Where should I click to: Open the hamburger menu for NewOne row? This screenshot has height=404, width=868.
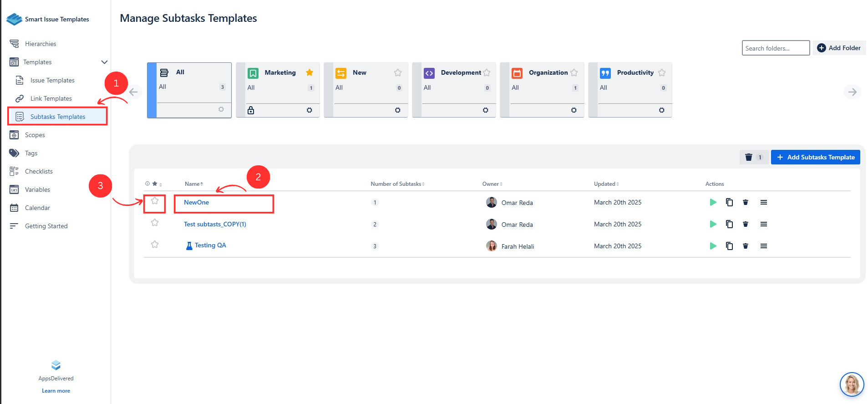(x=763, y=202)
